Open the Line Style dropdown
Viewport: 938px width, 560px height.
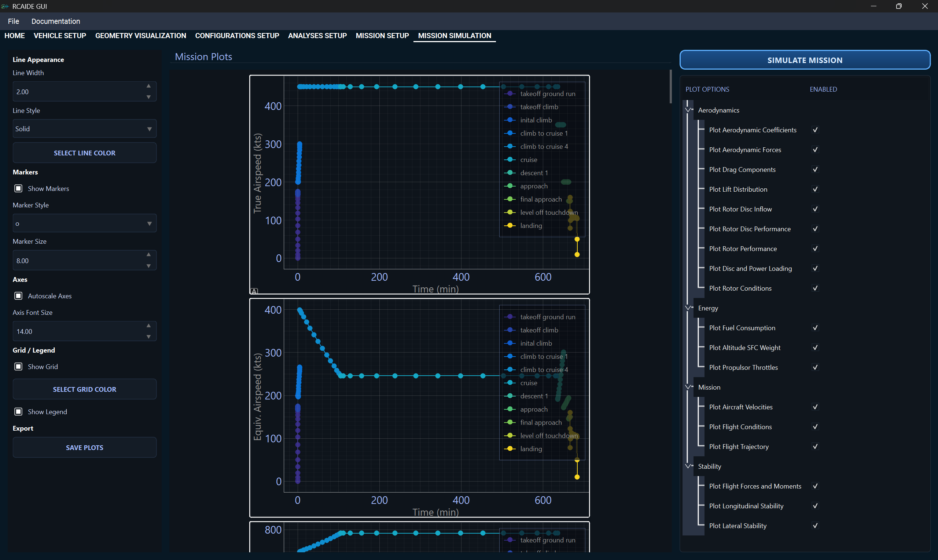(x=85, y=129)
